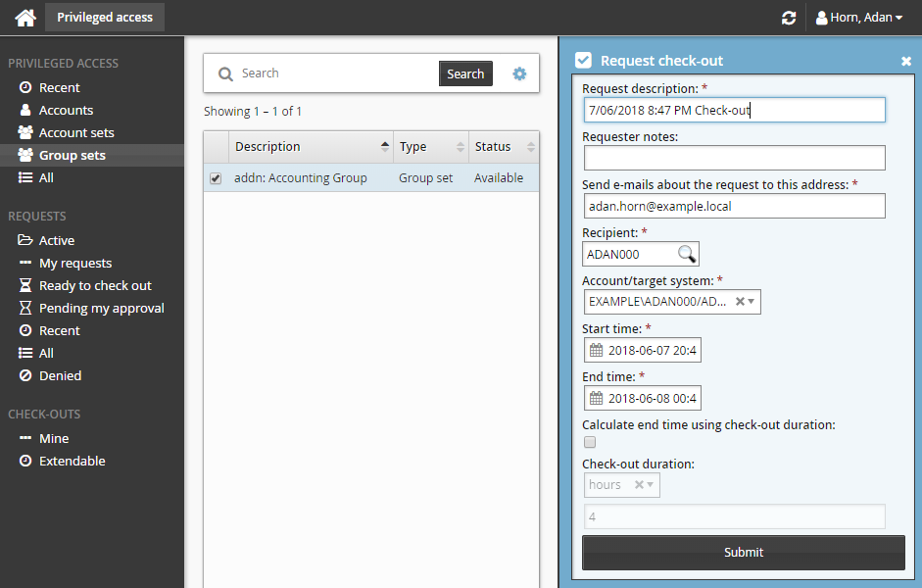The width and height of the screenshot is (922, 588).
Task: Open search settings gear icon
Action: (519, 73)
